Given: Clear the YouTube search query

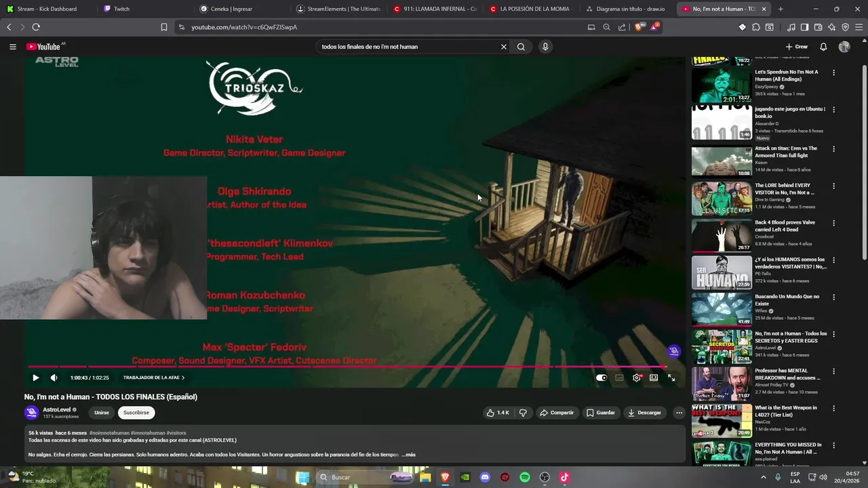Looking at the screenshot, I should [503, 47].
